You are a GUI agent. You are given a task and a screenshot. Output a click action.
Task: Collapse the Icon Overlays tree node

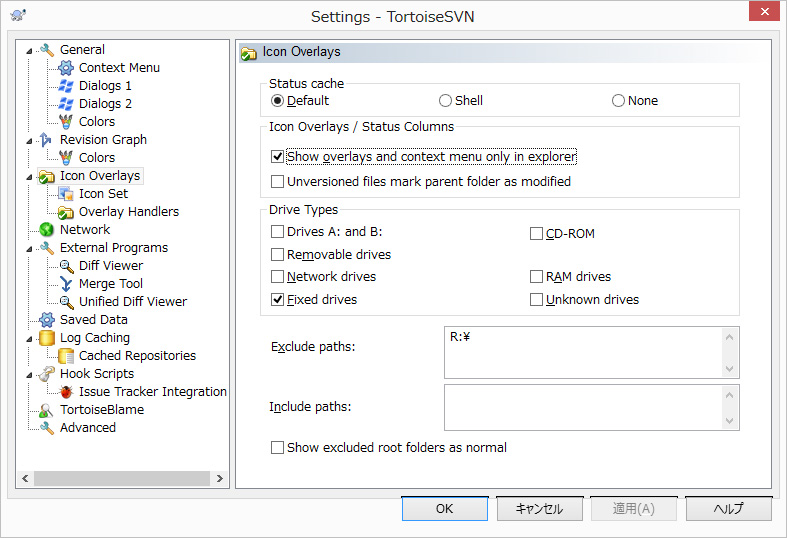tap(30, 177)
